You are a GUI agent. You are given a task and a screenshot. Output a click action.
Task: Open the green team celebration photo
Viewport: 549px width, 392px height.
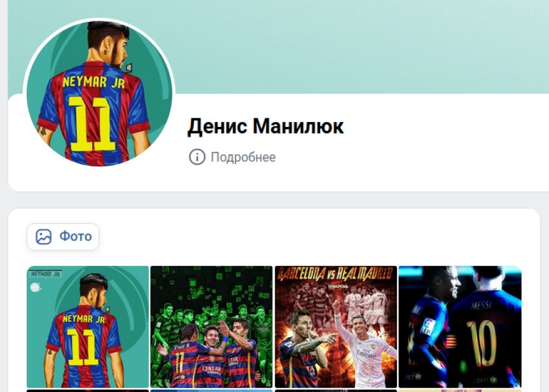(x=212, y=327)
